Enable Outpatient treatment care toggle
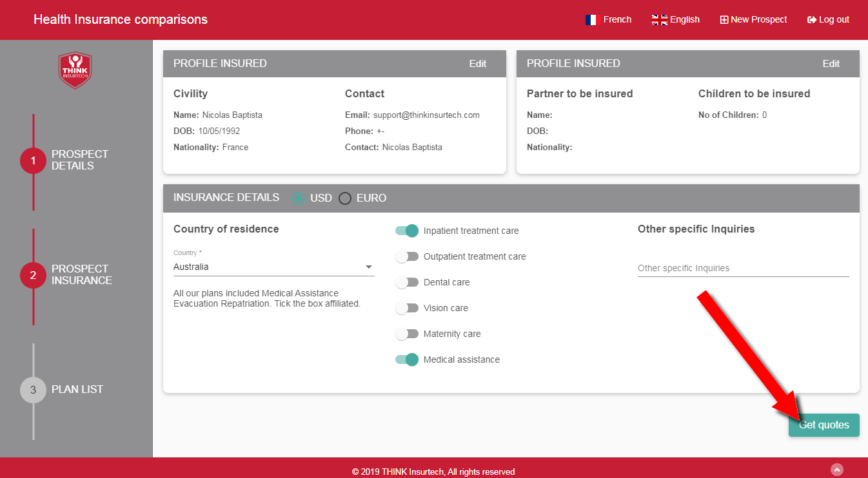 (x=407, y=256)
